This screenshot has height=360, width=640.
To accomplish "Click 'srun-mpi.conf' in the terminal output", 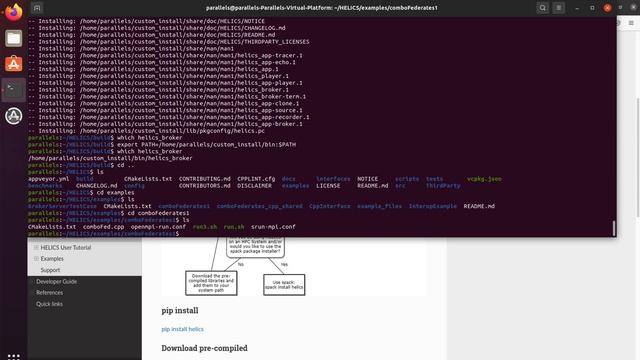I will [x=273, y=227].
